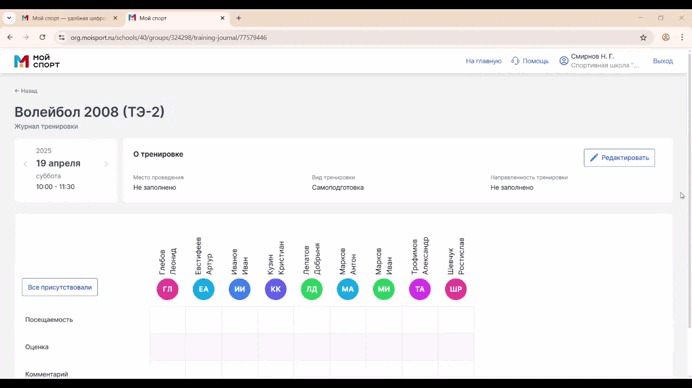Open browser profile icon
The width and height of the screenshot is (692, 388).
click(x=666, y=38)
